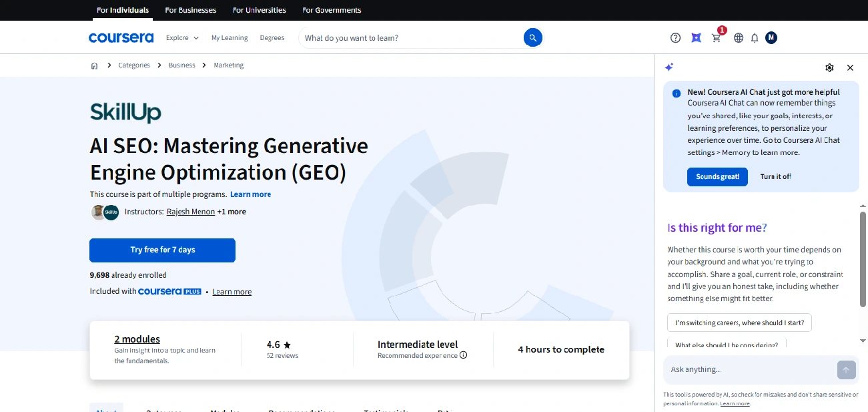This screenshot has height=412, width=868.
Task: Open the notifications bell
Action: pos(755,38)
